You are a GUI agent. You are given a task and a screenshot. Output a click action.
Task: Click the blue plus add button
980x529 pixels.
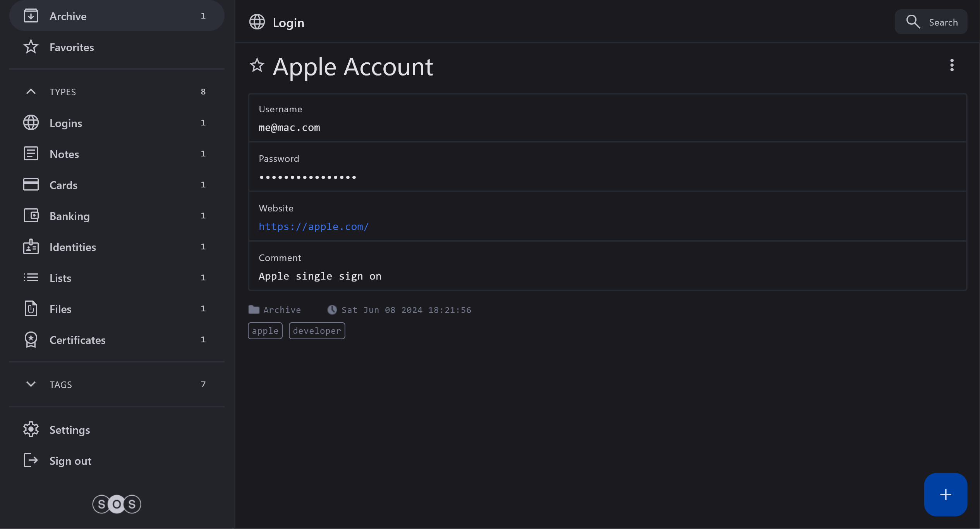(x=945, y=494)
